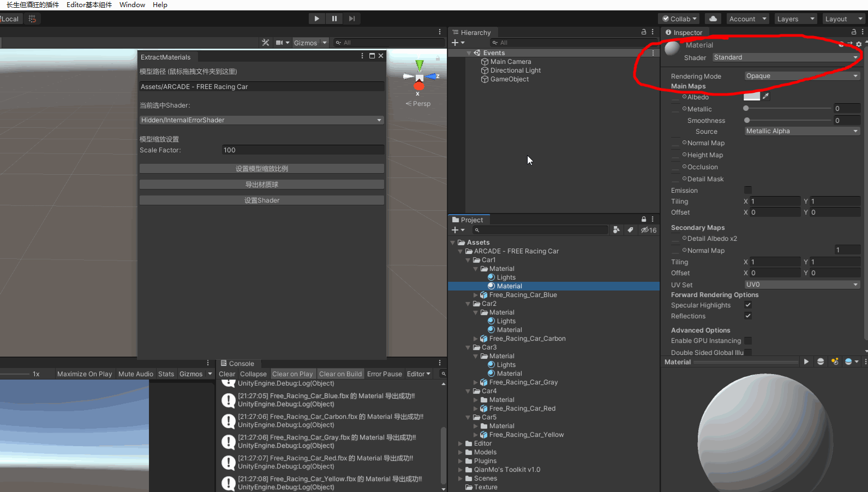The image size is (868, 492).
Task: Select Free_Racing_Car_Blue model asset
Action: 523,295
